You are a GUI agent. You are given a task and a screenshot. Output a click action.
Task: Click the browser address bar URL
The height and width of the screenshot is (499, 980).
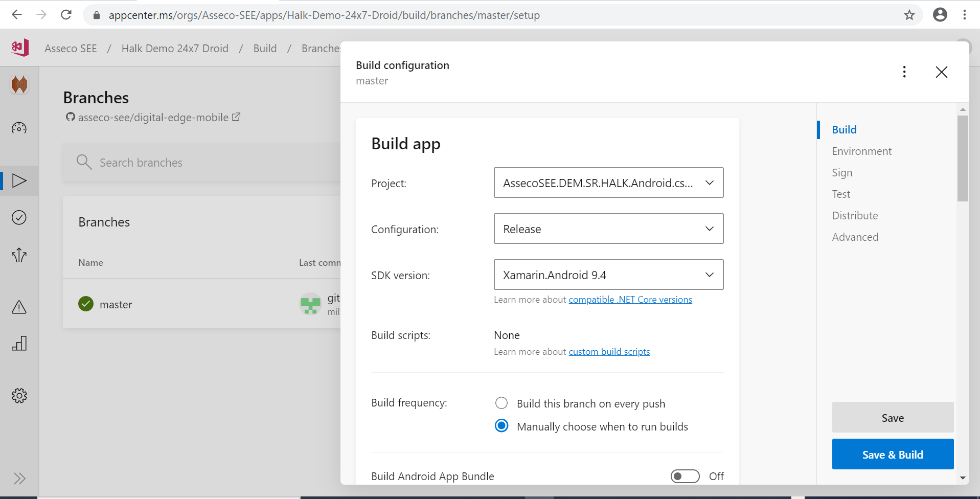pos(324,15)
